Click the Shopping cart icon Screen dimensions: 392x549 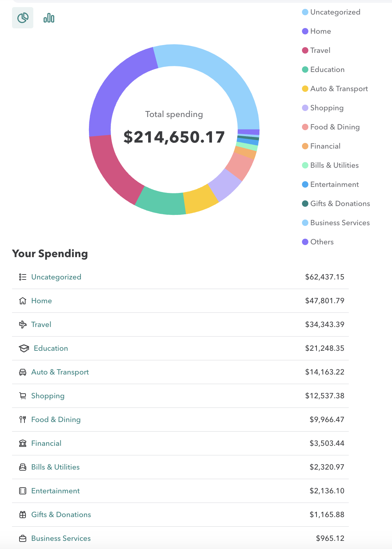pyautogui.click(x=23, y=396)
